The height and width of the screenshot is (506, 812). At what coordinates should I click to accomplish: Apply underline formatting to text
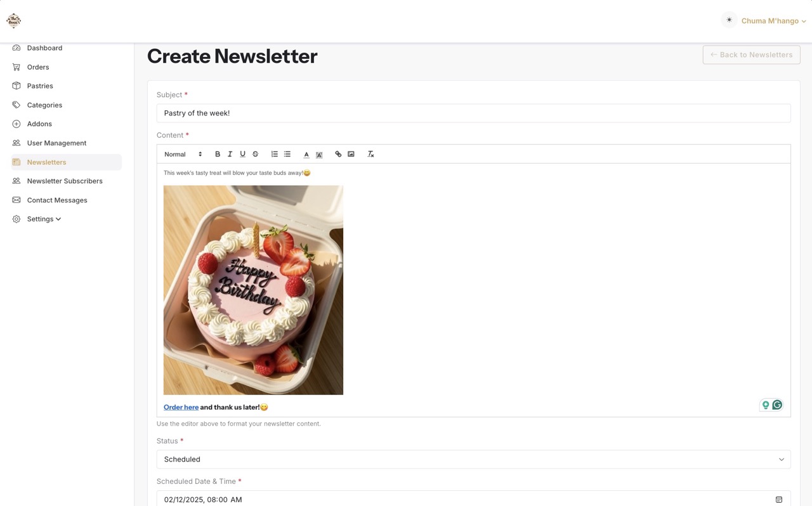(242, 154)
